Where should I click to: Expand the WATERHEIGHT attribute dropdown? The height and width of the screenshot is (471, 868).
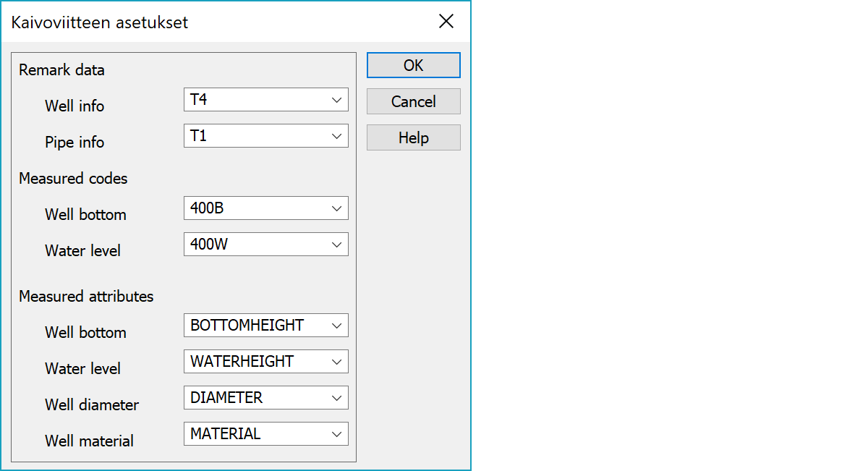pyautogui.click(x=266, y=362)
